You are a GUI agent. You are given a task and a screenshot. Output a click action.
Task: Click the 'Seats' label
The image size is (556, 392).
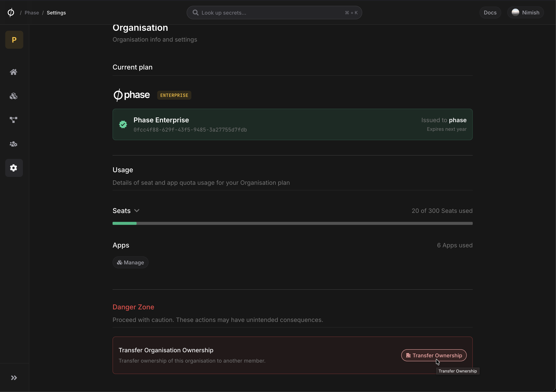pos(122,211)
